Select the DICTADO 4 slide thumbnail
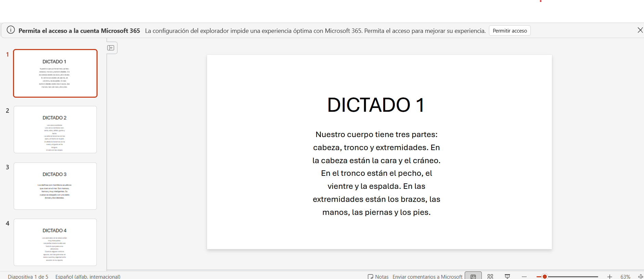The width and height of the screenshot is (644, 279). coord(55,242)
